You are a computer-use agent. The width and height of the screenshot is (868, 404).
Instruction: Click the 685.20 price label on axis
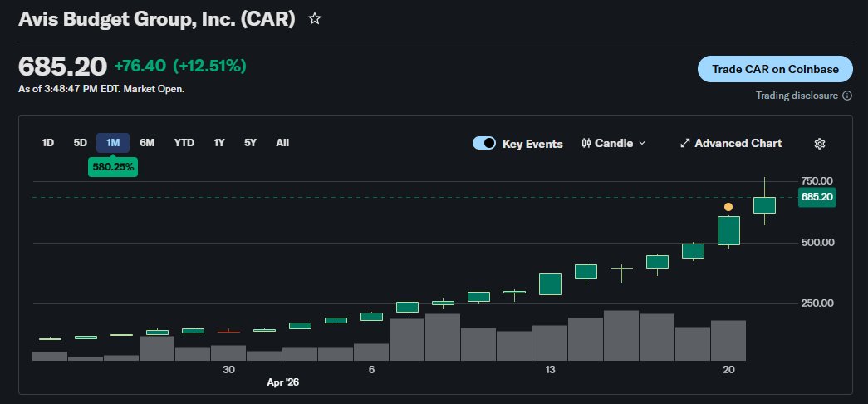pos(817,197)
